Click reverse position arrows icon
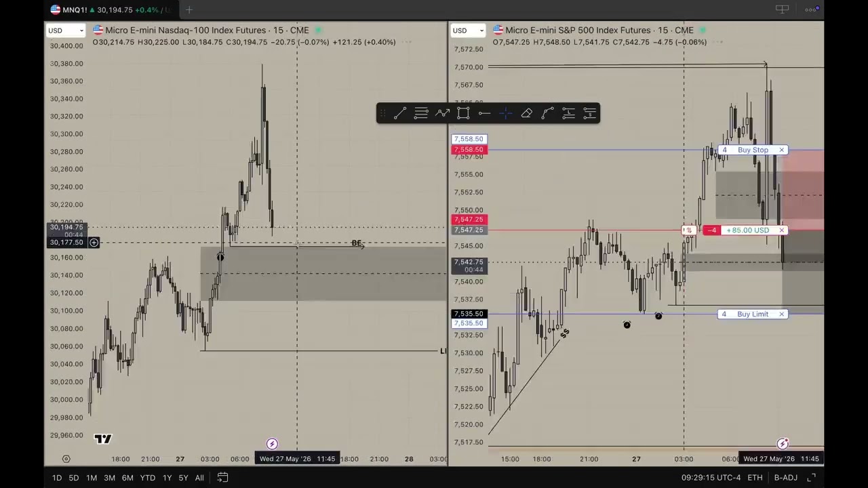This screenshot has width=868, height=488. (688, 230)
